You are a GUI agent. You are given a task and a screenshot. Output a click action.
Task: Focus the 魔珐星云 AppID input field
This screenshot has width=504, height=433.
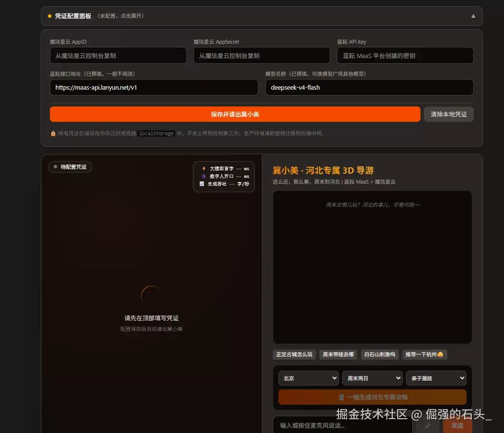click(118, 56)
